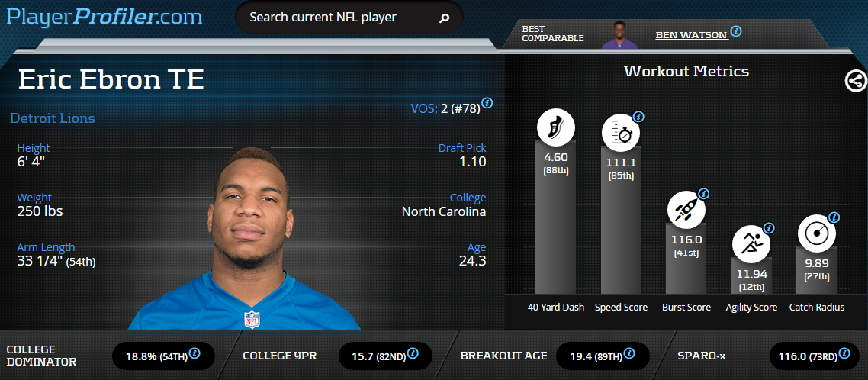The height and width of the screenshot is (380, 868).
Task: Click the Ben Watson comparable link
Action: coord(691,35)
